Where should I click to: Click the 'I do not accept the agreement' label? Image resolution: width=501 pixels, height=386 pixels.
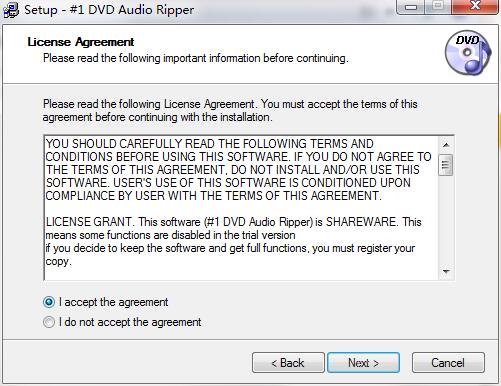click(x=130, y=322)
